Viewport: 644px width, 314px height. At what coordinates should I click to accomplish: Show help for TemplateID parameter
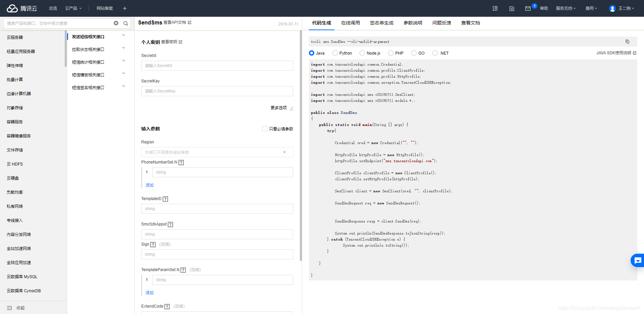click(x=165, y=199)
